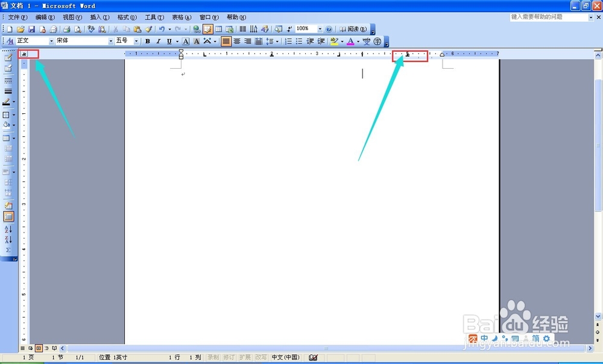Center align the paragraph
The width and height of the screenshot is (603, 364).
pyautogui.click(x=237, y=41)
